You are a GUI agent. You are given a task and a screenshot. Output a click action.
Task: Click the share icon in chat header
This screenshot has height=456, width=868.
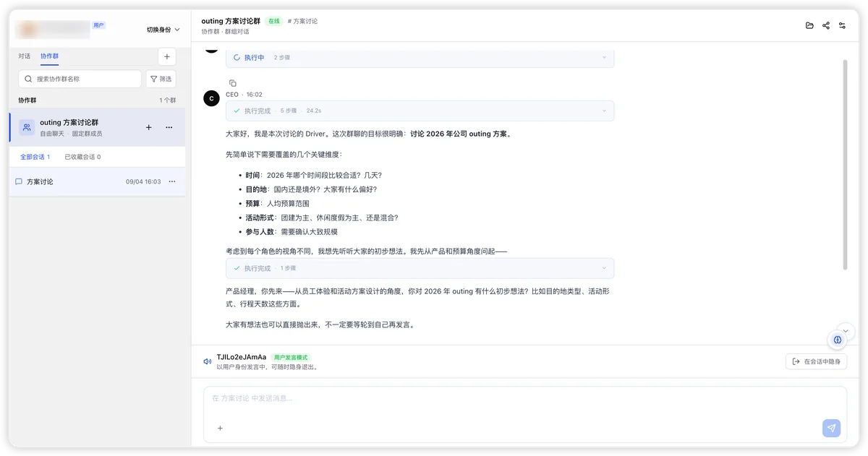[x=826, y=25]
